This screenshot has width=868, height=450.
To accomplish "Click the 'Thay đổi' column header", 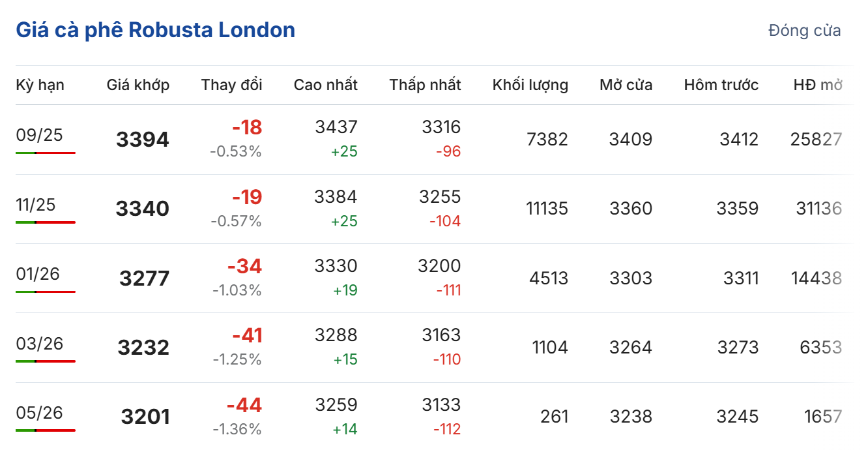I will coord(231,85).
